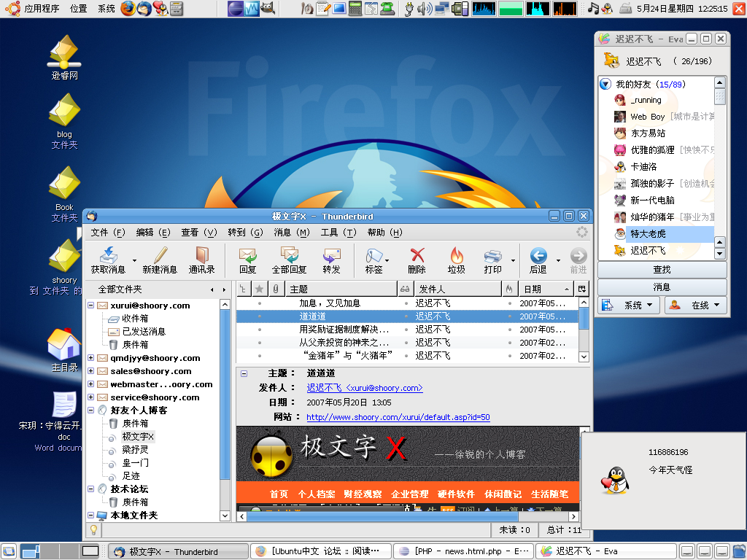Collapse the message header pane toggle
This screenshot has width=747, height=560.
point(244,373)
